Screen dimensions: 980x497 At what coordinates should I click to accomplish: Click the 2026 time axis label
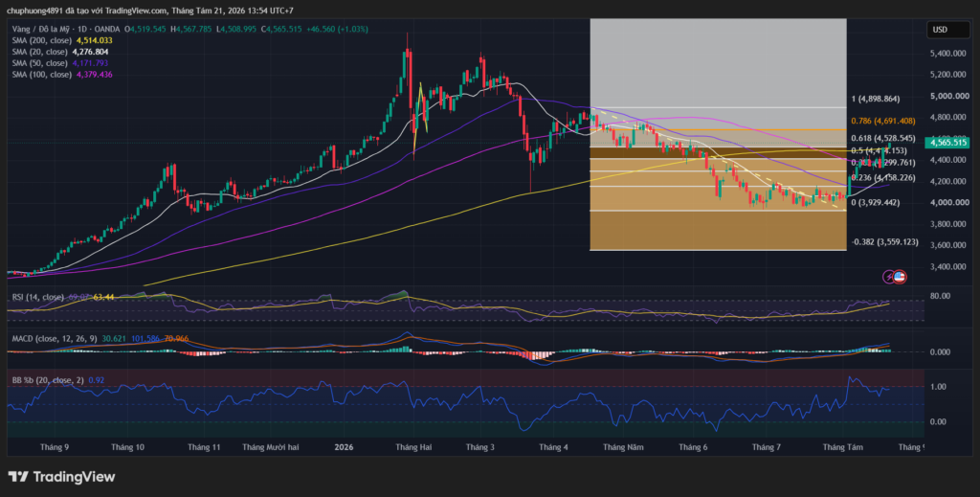point(344,447)
